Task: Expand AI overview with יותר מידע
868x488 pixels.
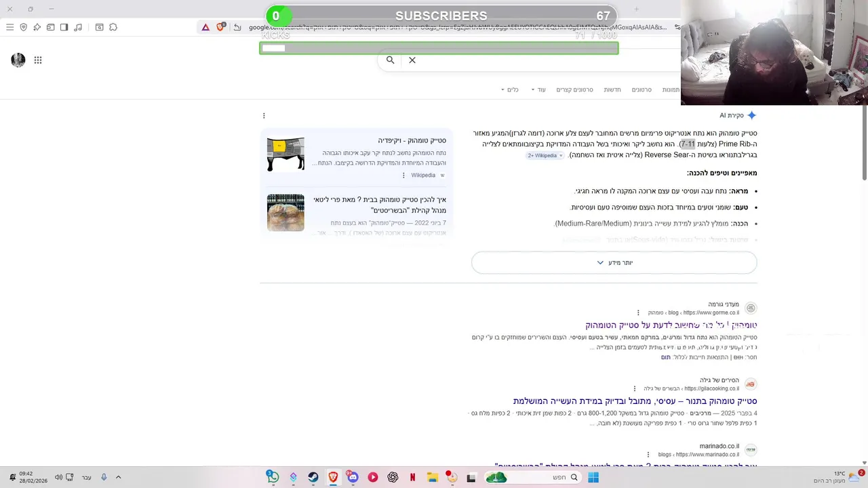Action: tap(614, 262)
